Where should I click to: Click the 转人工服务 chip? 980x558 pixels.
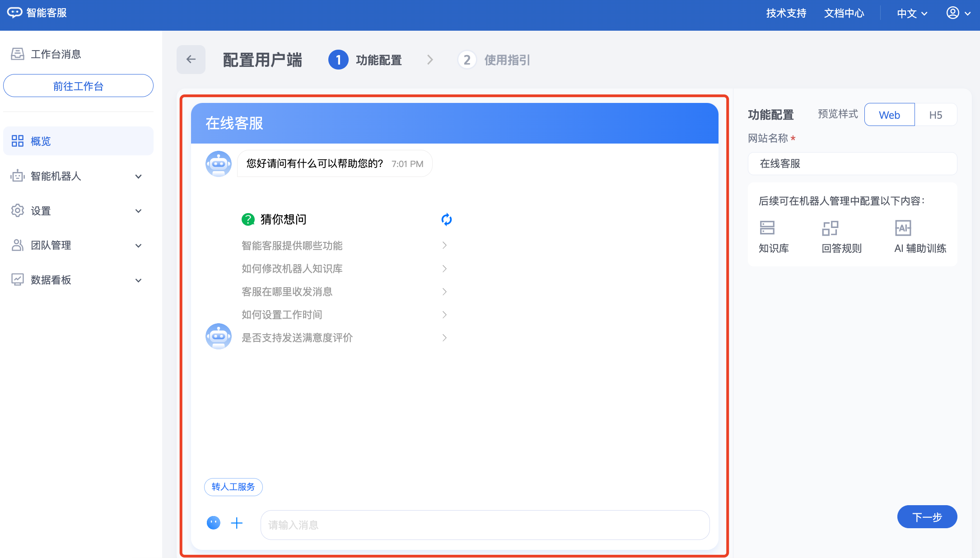pyautogui.click(x=233, y=487)
